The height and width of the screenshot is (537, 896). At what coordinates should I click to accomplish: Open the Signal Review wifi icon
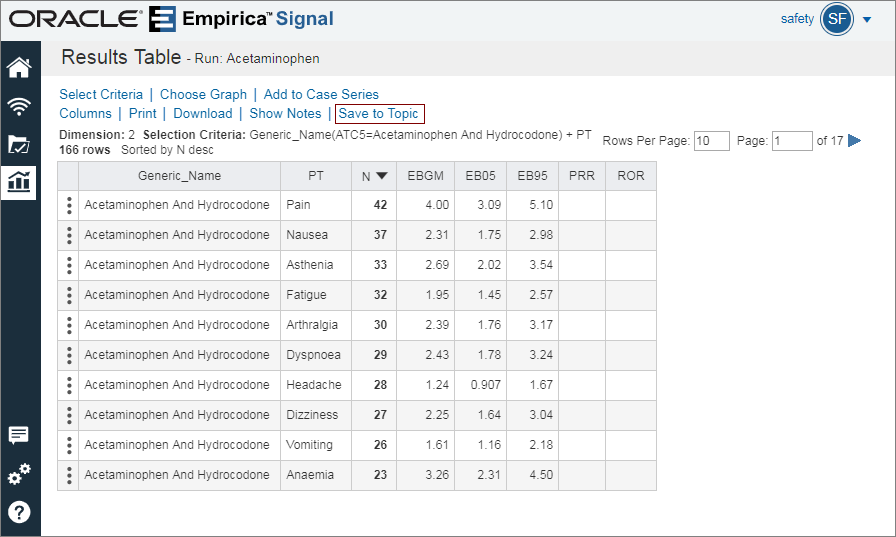19,106
